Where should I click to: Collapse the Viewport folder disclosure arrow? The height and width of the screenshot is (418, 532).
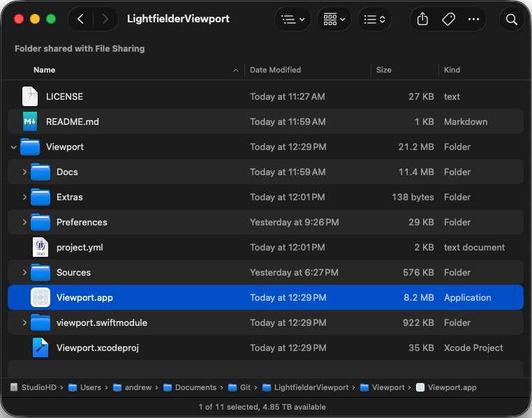13,147
